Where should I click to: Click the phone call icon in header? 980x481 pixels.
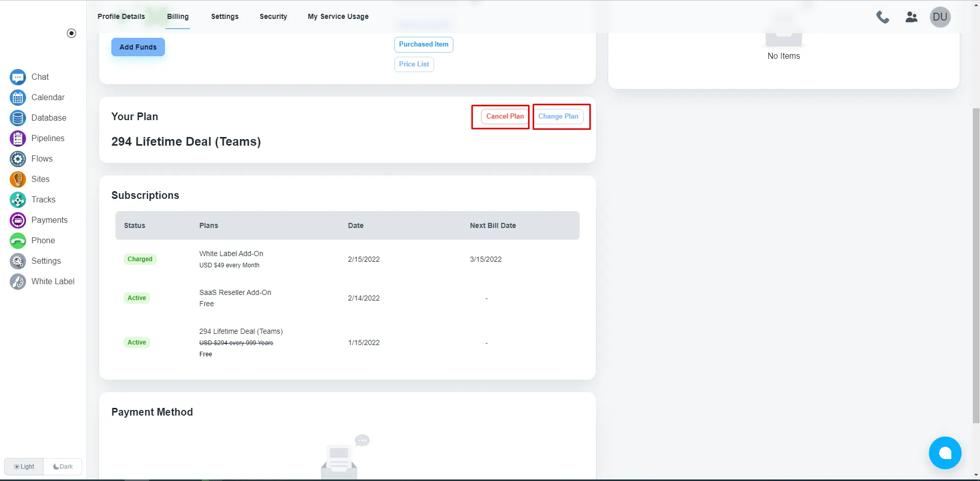click(882, 17)
